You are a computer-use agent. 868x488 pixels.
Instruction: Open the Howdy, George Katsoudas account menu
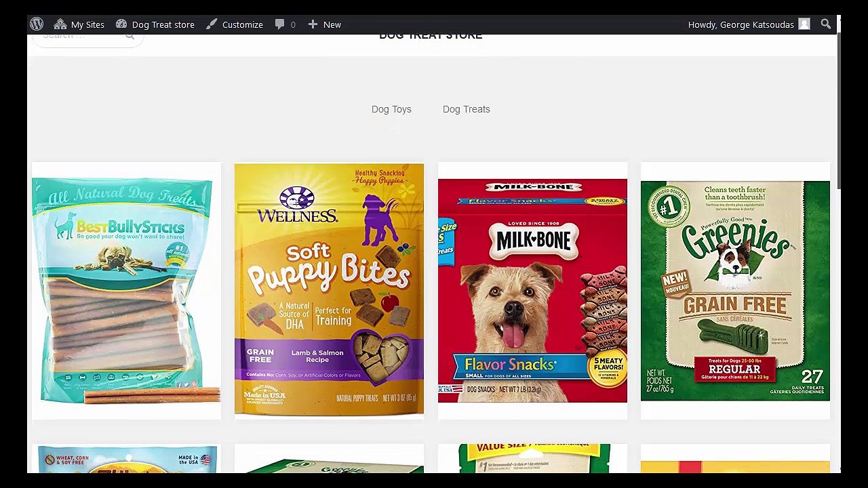[749, 24]
